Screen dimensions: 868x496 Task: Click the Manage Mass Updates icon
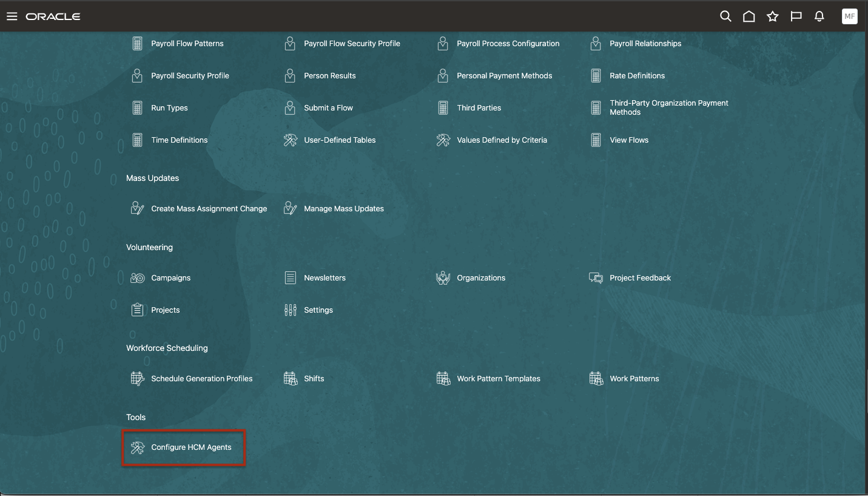click(290, 209)
